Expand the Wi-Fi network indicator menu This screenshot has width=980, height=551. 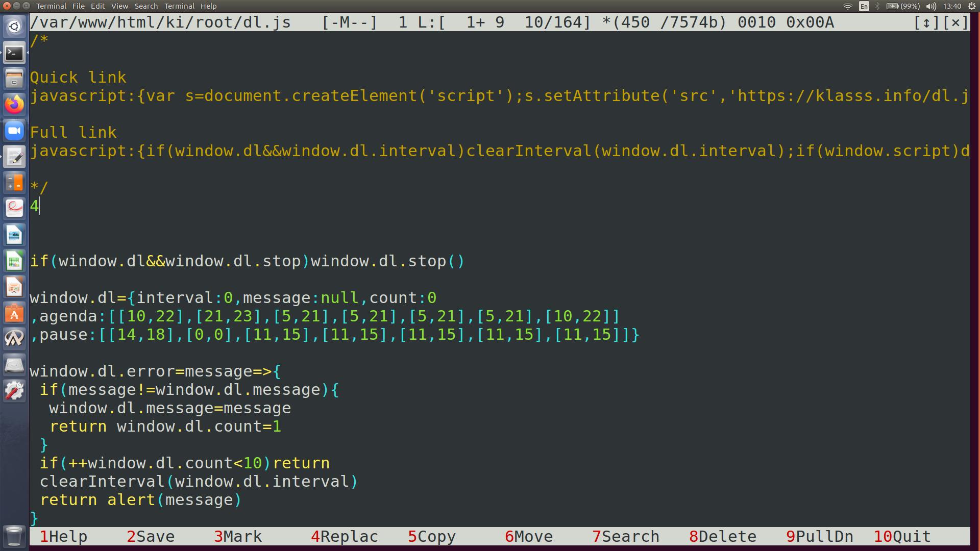[847, 6]
